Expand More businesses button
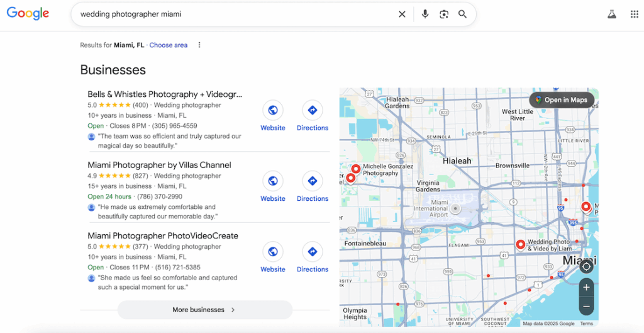644x333 pixels. pyautogui.click(x=204, y=310)
